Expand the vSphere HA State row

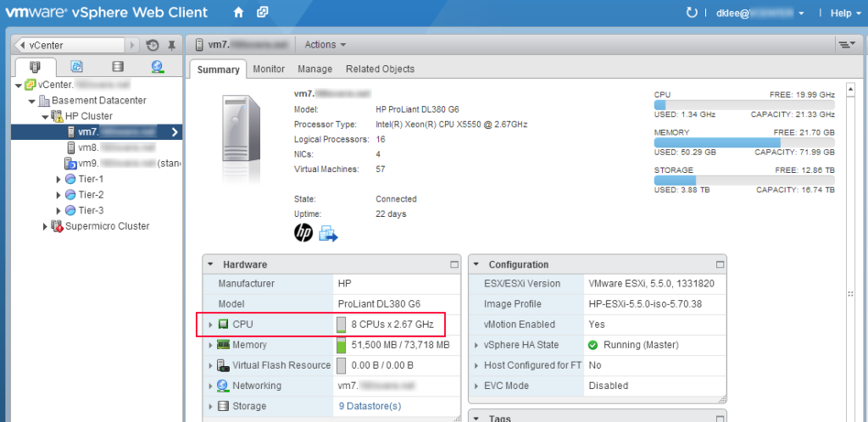476,345
